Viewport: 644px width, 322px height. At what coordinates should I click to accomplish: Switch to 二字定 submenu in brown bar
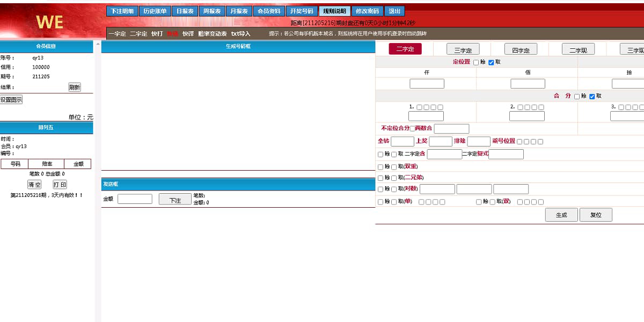(x=138, y=34)
